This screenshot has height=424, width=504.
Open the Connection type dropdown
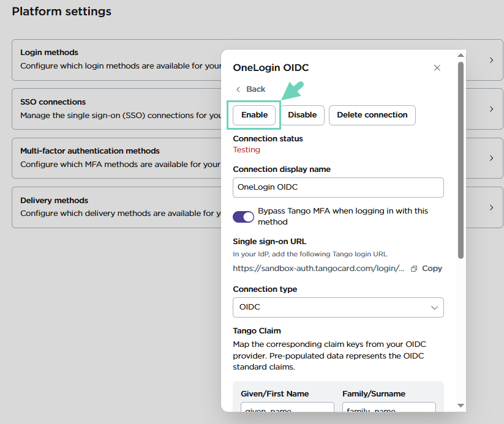pos(338,307)
